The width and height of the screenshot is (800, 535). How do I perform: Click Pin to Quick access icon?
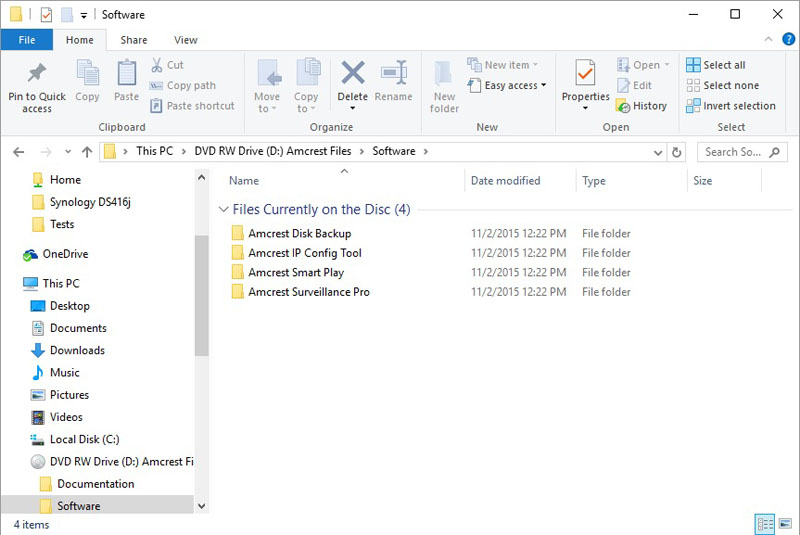37,73
